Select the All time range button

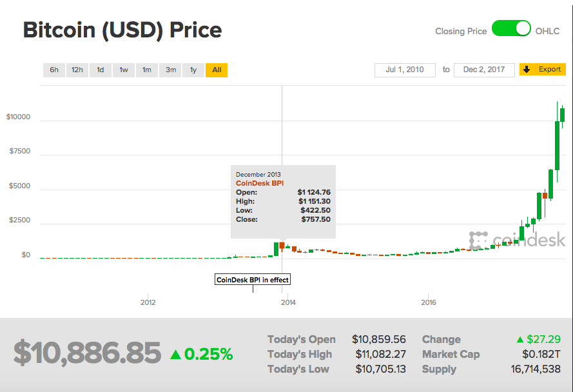coord(217,70)
